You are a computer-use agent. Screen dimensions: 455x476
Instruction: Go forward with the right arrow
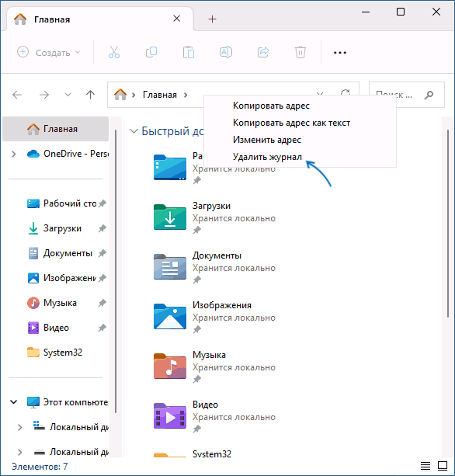pyautogui.click(x=44, y=95)
